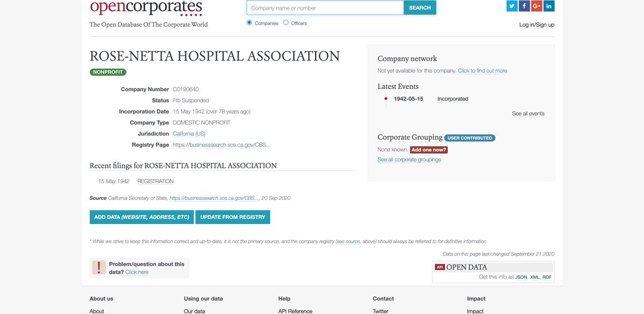Open the Help section heading in footer

point(284,298)
